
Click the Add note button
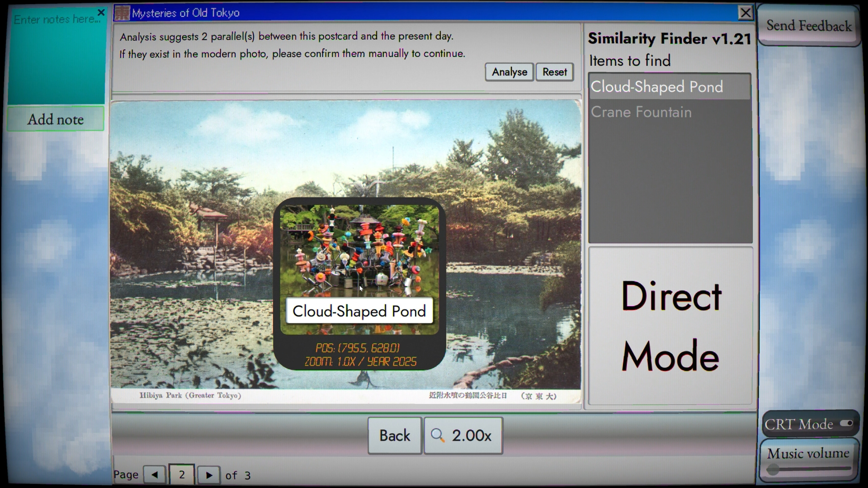[x=56, y=119]
